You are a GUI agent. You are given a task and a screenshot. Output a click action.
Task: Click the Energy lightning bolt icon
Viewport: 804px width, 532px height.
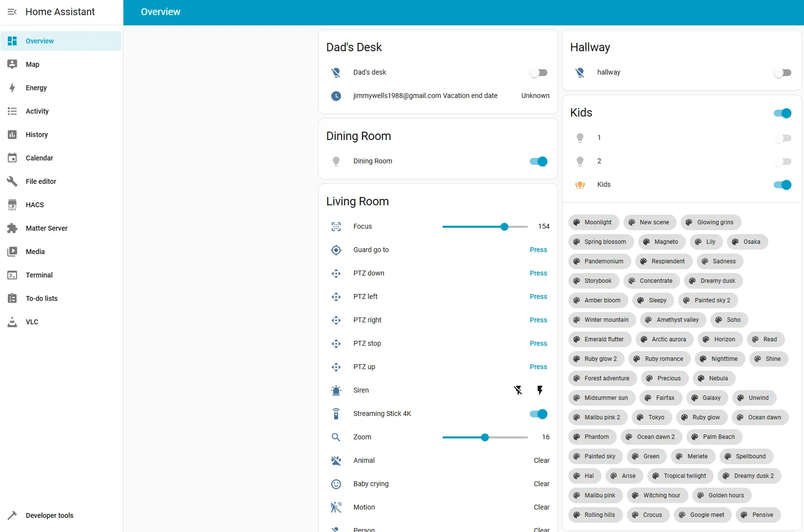tap(12, 88)
